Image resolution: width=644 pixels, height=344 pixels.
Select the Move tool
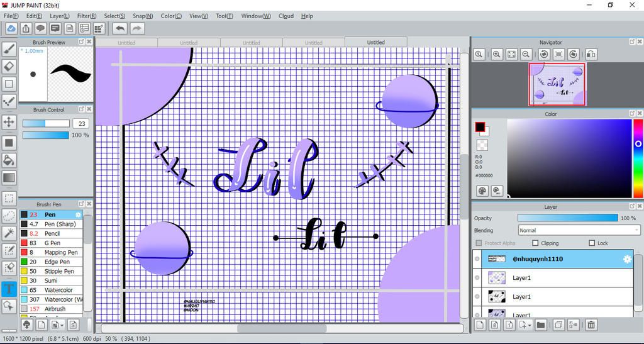tap(9, 122)
